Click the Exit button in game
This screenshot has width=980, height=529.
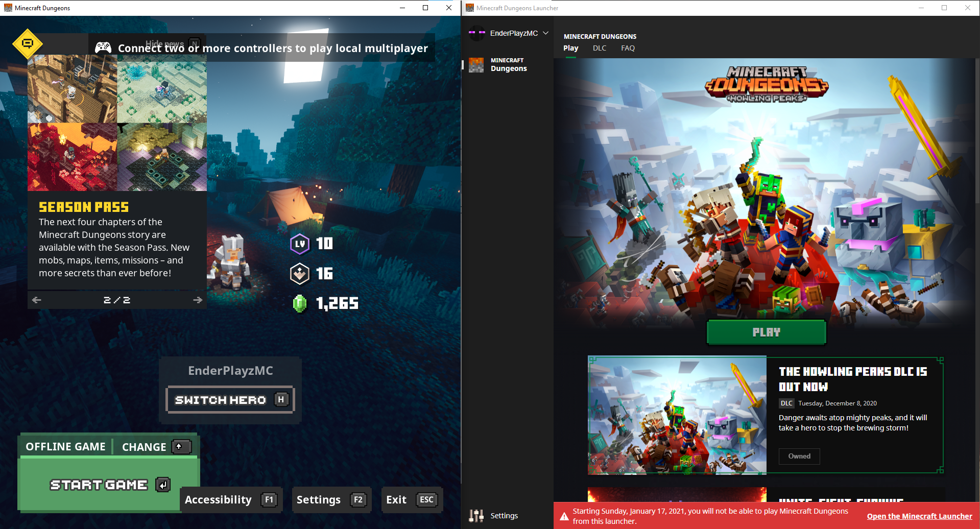coord(412,500)
